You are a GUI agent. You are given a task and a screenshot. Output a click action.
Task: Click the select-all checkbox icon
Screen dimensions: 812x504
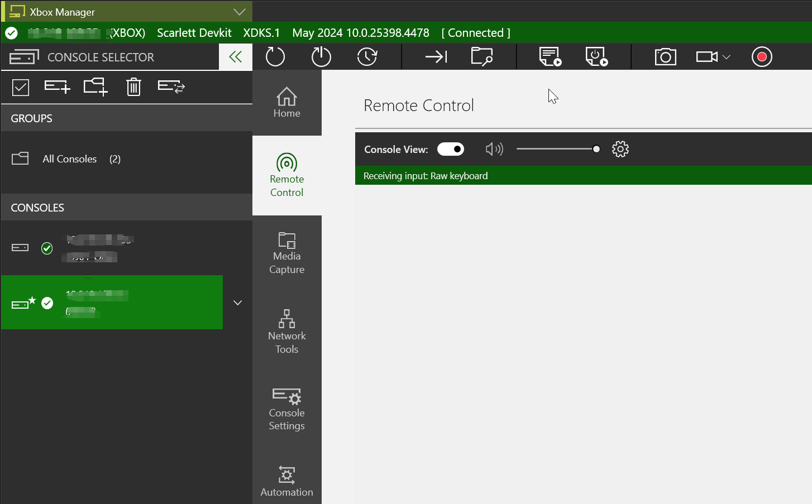pyautogui.click(x=21, y=87)
